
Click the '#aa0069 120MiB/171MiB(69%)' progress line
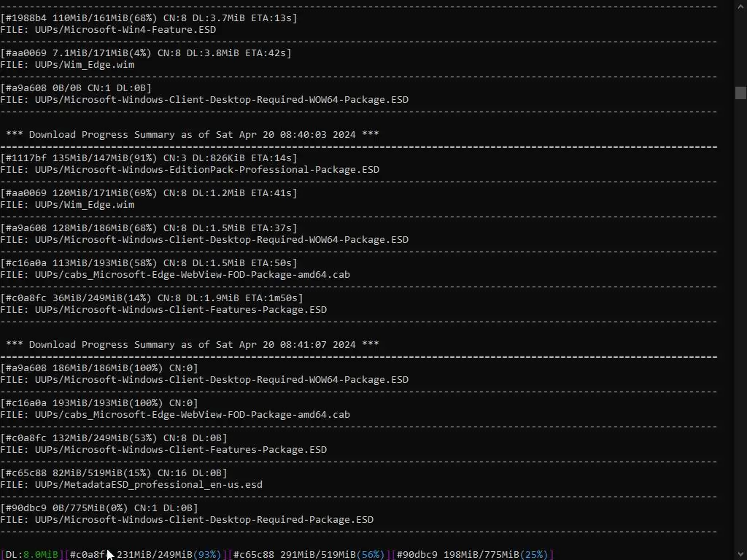click(x=149, y=192)
